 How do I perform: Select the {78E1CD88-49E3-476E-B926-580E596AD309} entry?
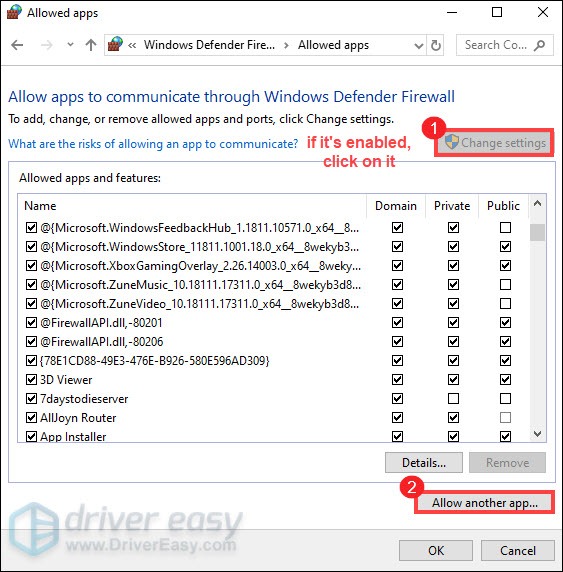(154, 361)
